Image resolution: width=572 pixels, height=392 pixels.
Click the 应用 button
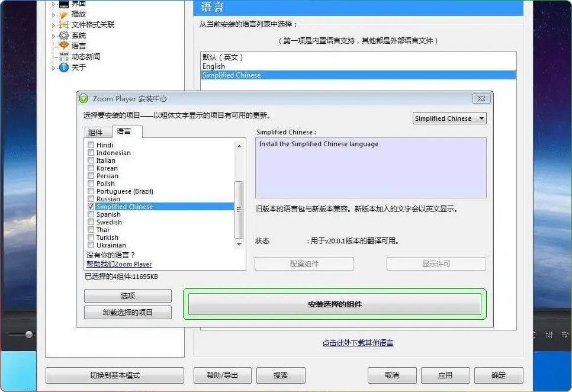[445, 375]
